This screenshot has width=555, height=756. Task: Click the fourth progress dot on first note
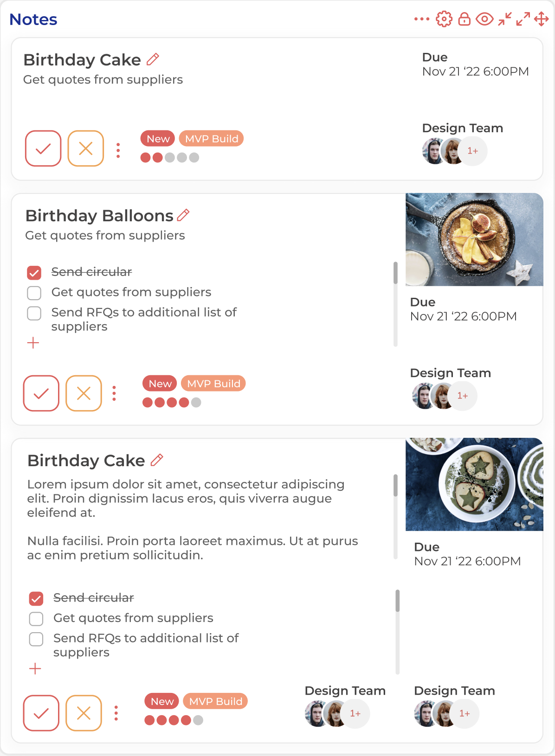(182, 158)
